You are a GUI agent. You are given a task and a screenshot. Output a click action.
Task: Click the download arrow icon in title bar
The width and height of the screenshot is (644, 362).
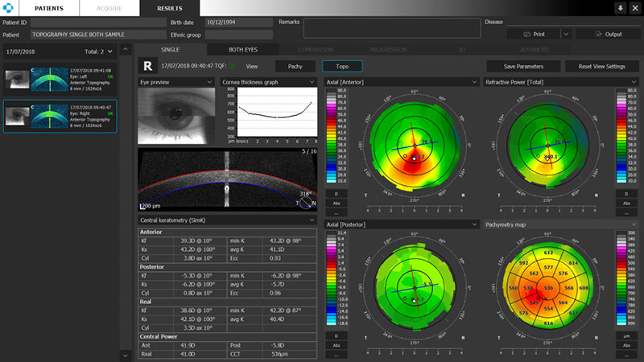[x=620, y=8]
